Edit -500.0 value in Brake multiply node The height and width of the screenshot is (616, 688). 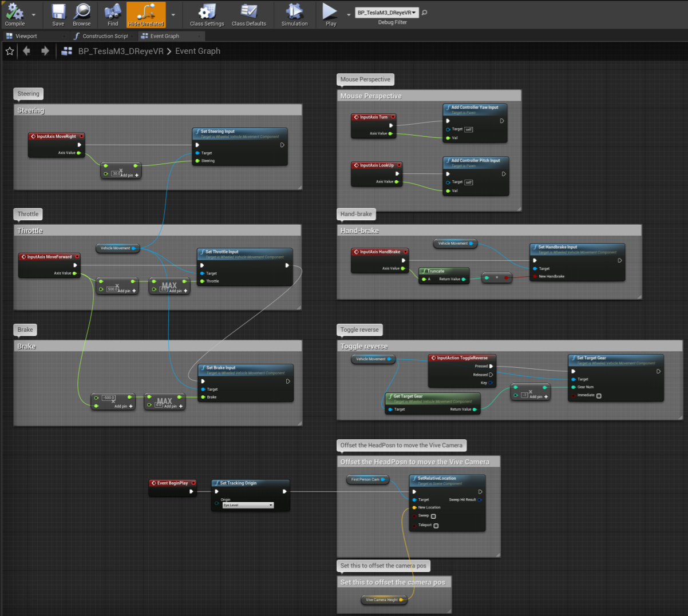(x=109, y=398)
